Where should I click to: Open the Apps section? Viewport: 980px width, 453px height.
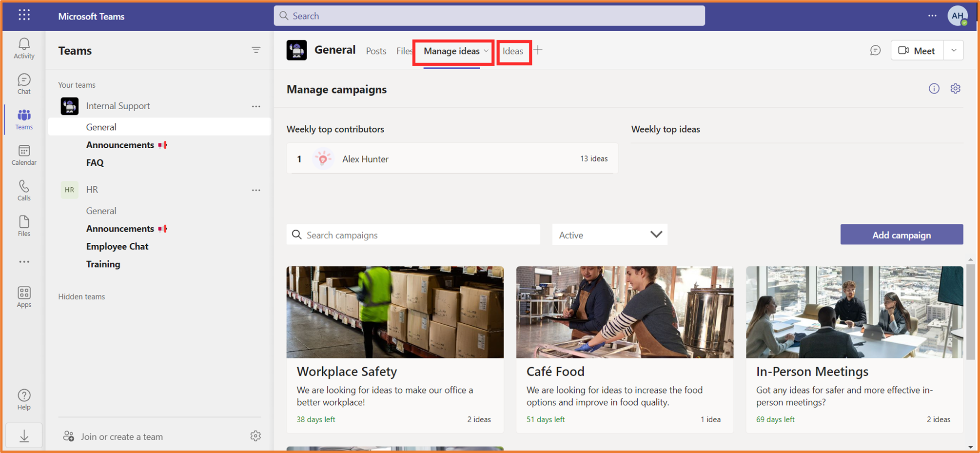[23, 296]
